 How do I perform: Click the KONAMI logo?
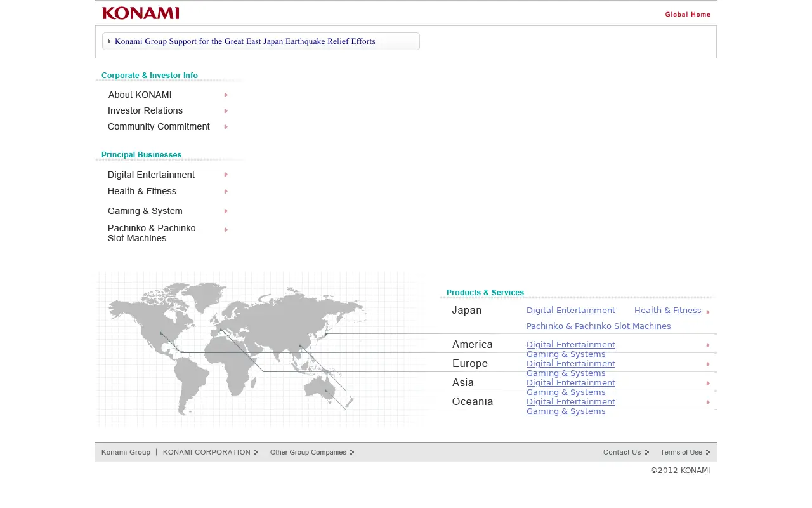click(141, 13)
